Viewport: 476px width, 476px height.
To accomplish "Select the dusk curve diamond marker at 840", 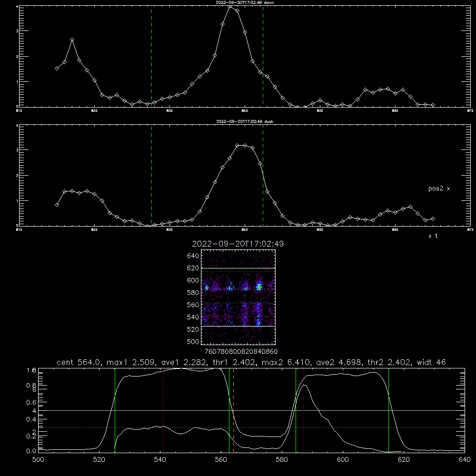I will [245, 145].
